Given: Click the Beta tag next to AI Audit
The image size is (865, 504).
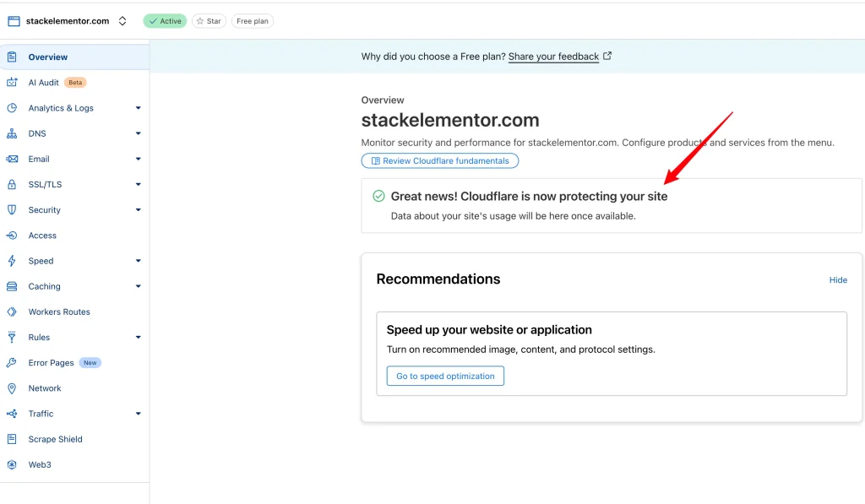Looking at the screenshot, I should pos(75,83).
